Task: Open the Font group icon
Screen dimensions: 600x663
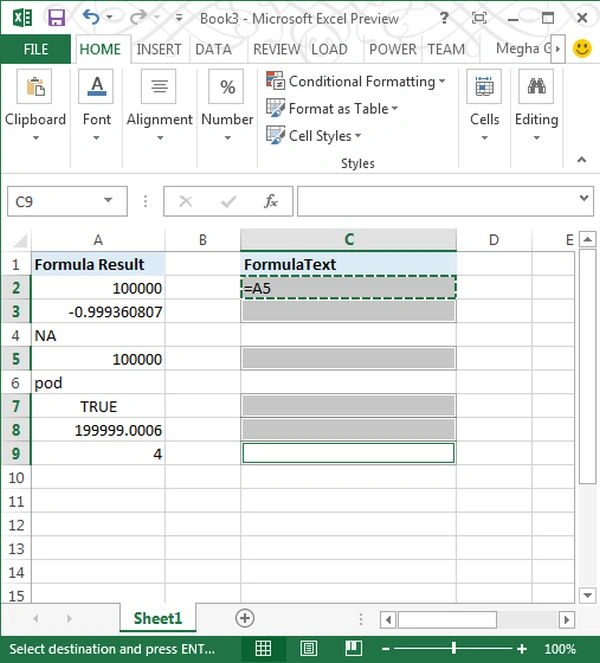Action: tap(96, 87)
